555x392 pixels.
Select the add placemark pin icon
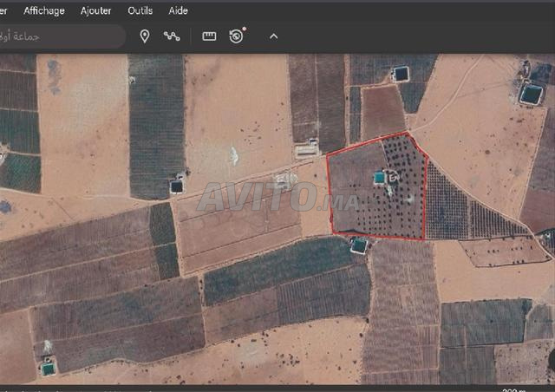click(x=145, y=36)
